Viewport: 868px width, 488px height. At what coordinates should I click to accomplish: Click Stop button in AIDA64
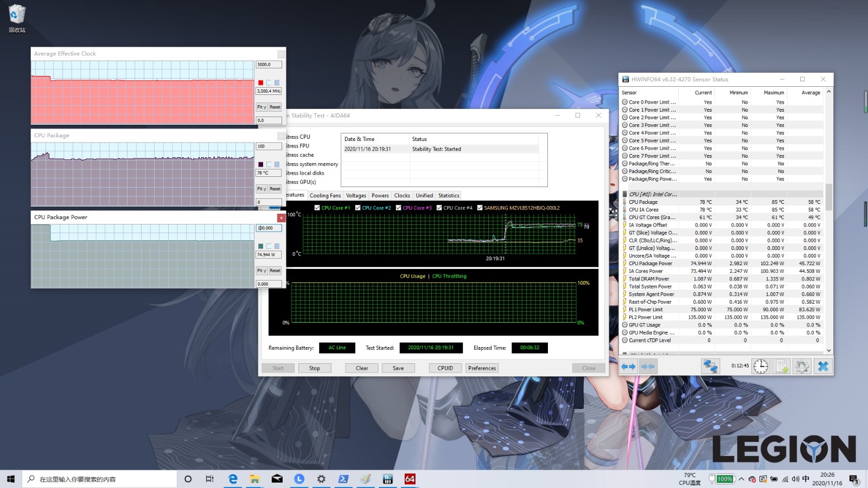[x=315, y=368]
